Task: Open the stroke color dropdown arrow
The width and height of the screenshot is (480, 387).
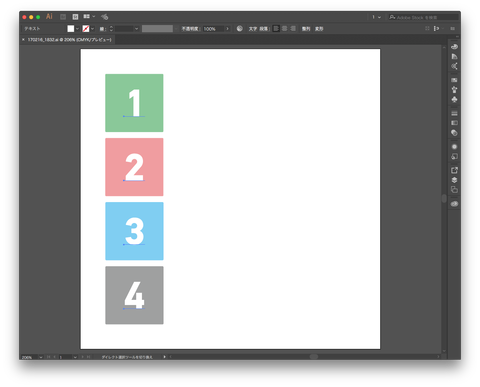Action: tap(92, 29)
